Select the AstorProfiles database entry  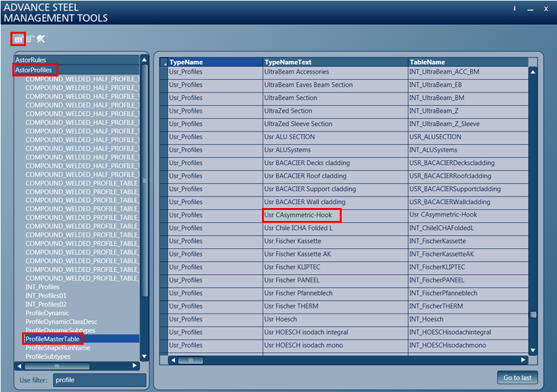[77, 70]
